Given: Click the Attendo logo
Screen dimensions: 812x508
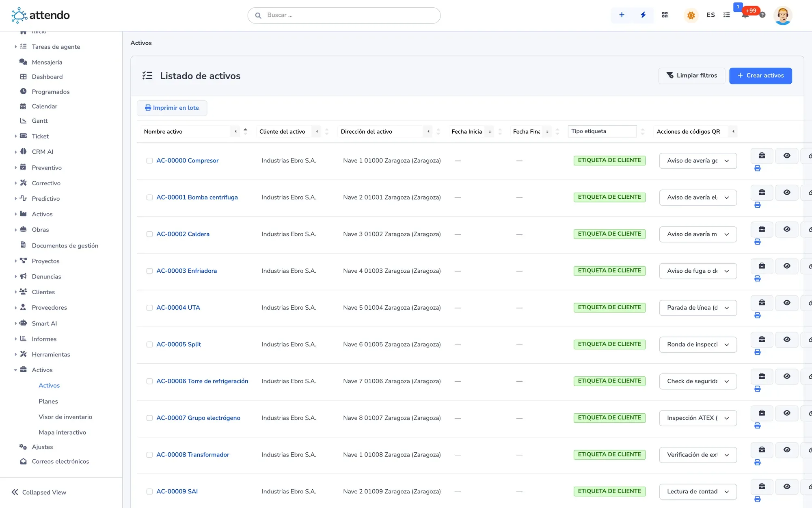Looking at the screenshot, I should [40, 15].
